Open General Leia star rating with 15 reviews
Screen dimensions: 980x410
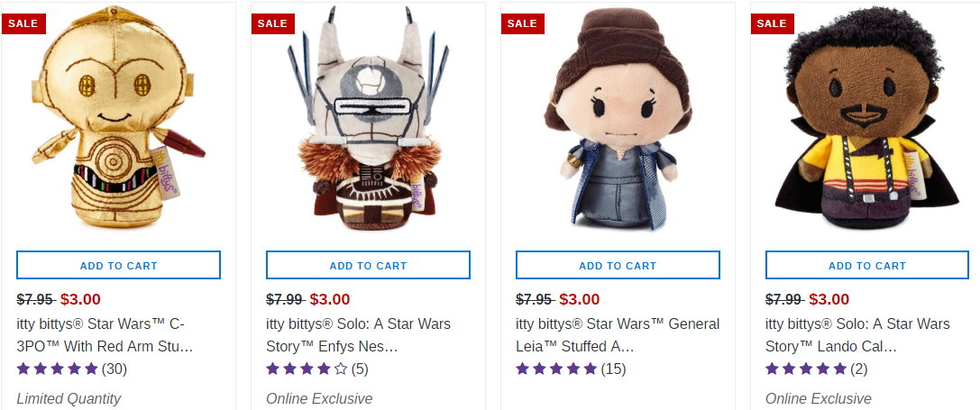point(570,369)
